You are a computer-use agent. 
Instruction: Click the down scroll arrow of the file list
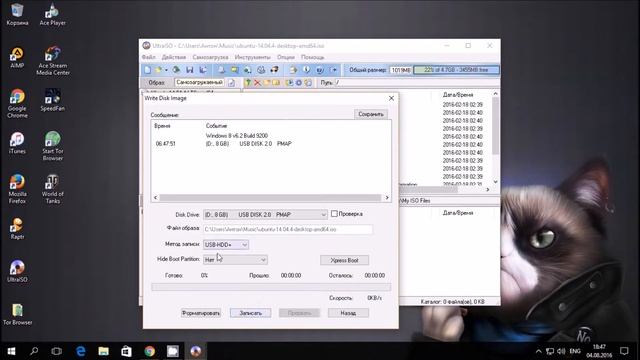(x=496, y=182)
